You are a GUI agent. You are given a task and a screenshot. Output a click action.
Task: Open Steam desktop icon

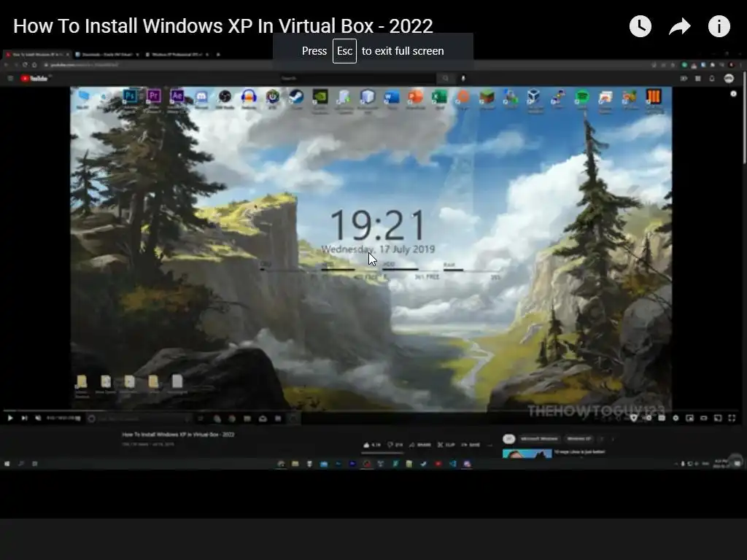pos(296,97)
